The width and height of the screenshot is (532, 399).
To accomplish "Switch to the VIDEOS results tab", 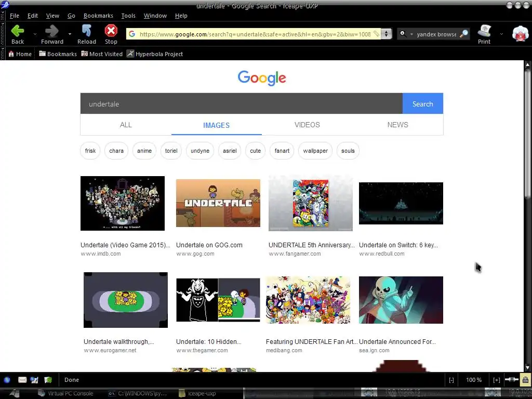I will [x=307, y=125].
